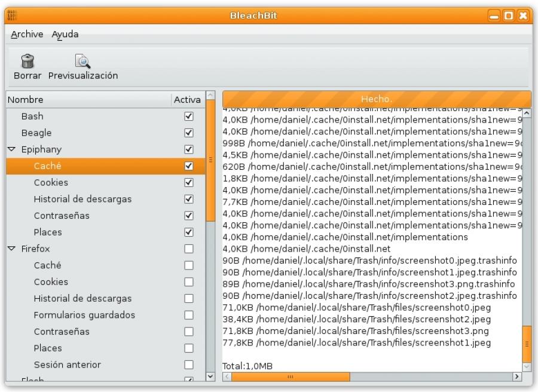
Task: Open the Archive menu
Action: coord(27,34)
